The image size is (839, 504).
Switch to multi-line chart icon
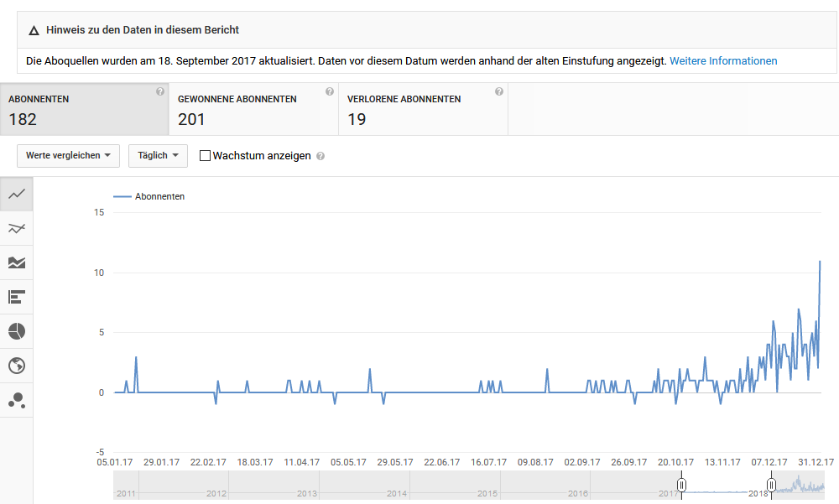(x=17, y=228)
